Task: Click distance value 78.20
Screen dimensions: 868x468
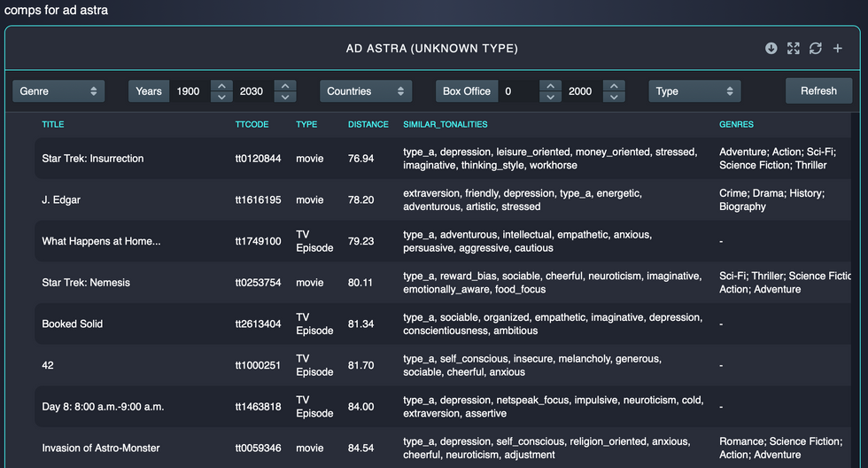Action: [361, 200]
